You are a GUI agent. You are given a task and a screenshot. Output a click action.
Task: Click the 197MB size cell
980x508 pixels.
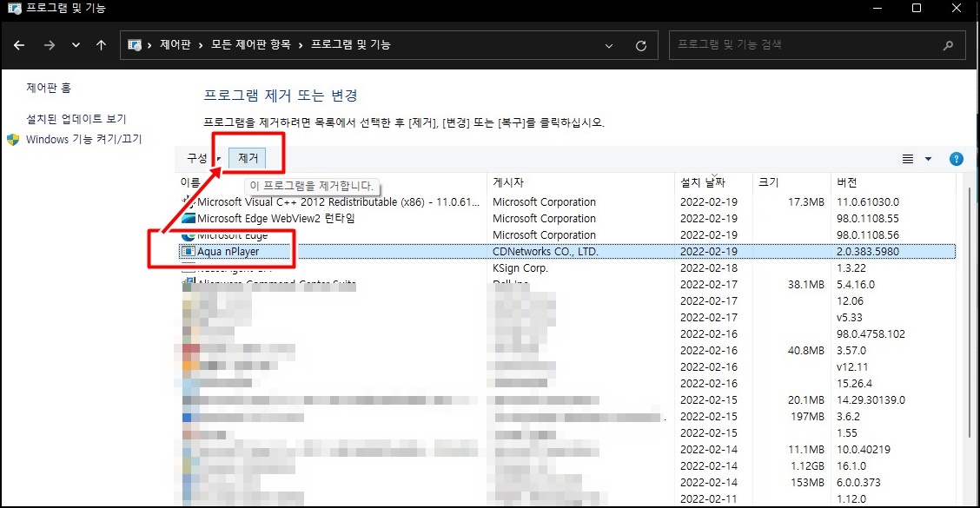coord(807,417)
